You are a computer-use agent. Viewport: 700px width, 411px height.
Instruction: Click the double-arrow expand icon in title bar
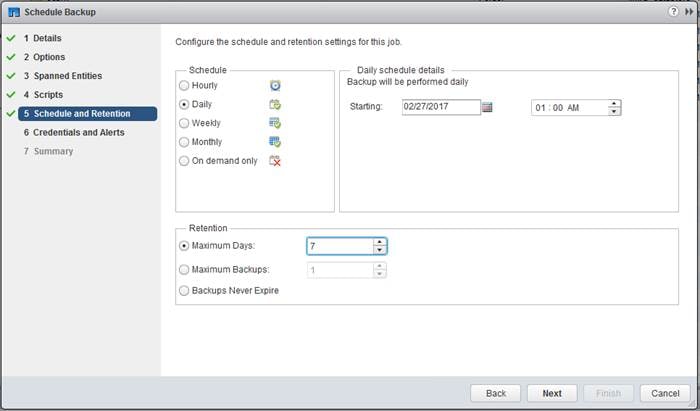[689, 12]
